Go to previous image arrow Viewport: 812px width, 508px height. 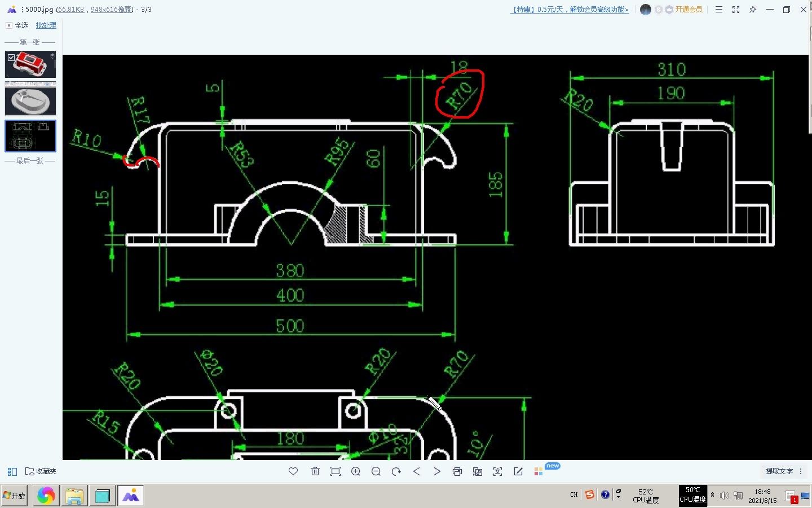point(417,471)
